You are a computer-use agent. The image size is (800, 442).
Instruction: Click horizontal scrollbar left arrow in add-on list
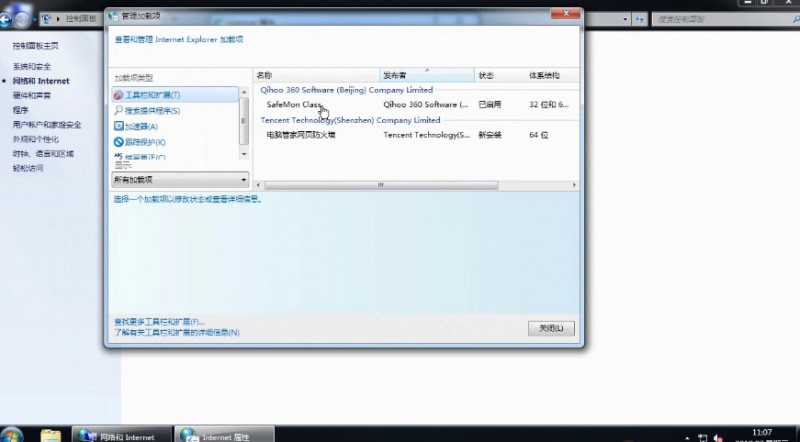click(x=258, y=185)
